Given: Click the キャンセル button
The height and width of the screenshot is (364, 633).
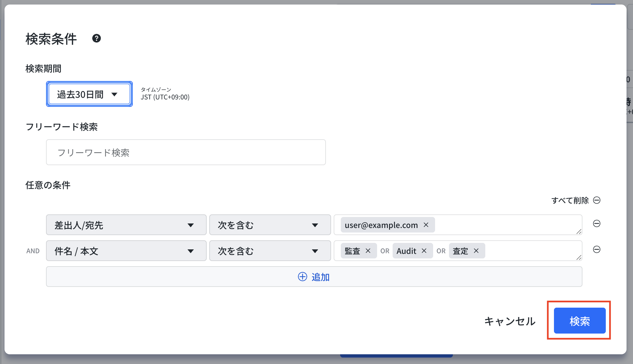Looking at the screenshot, I should point(510,321).
